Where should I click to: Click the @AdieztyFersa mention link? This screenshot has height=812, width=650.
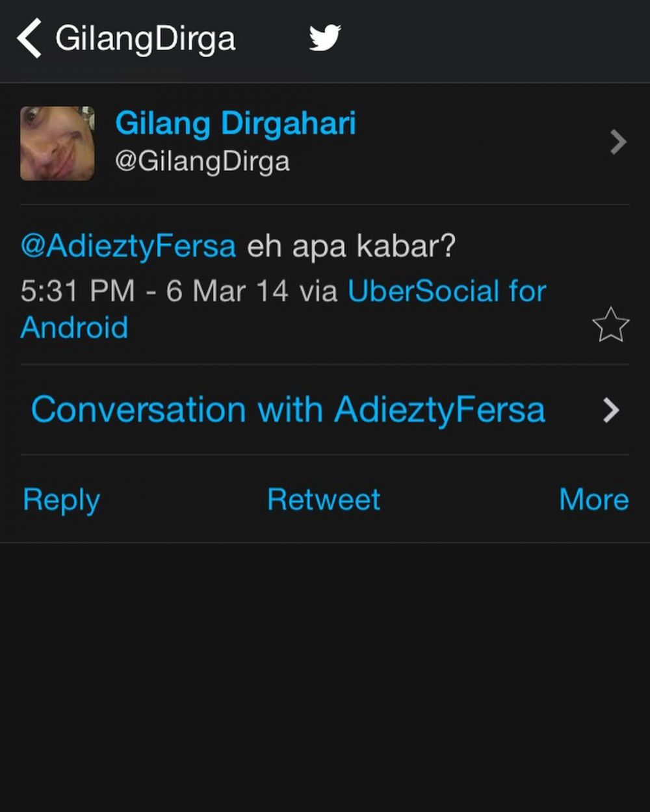127,246
